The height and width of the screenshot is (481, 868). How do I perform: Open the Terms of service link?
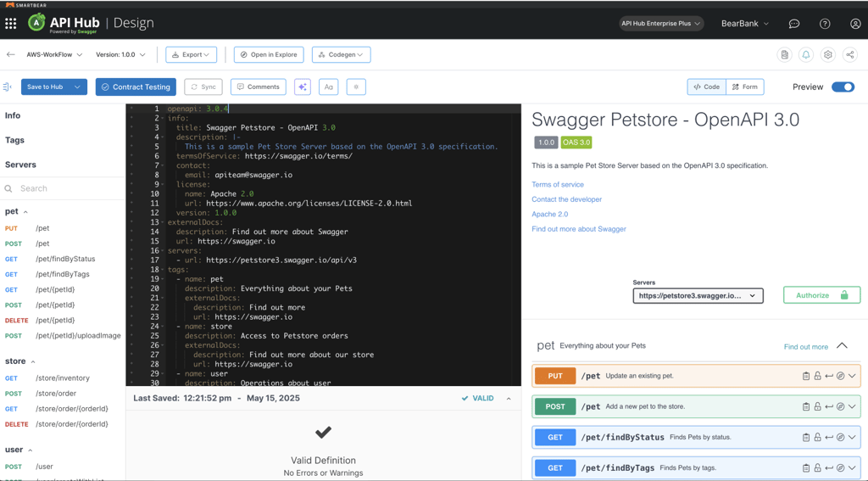(558, 185)
